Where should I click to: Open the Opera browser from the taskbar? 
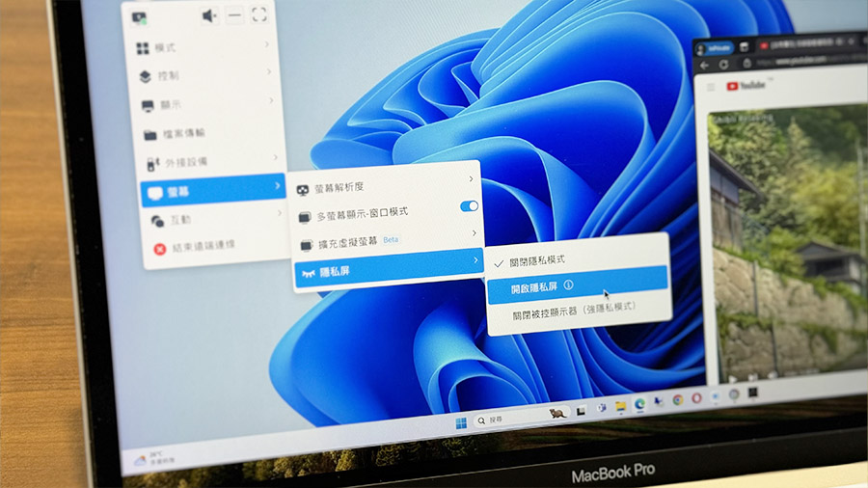(x=696, y=397)
